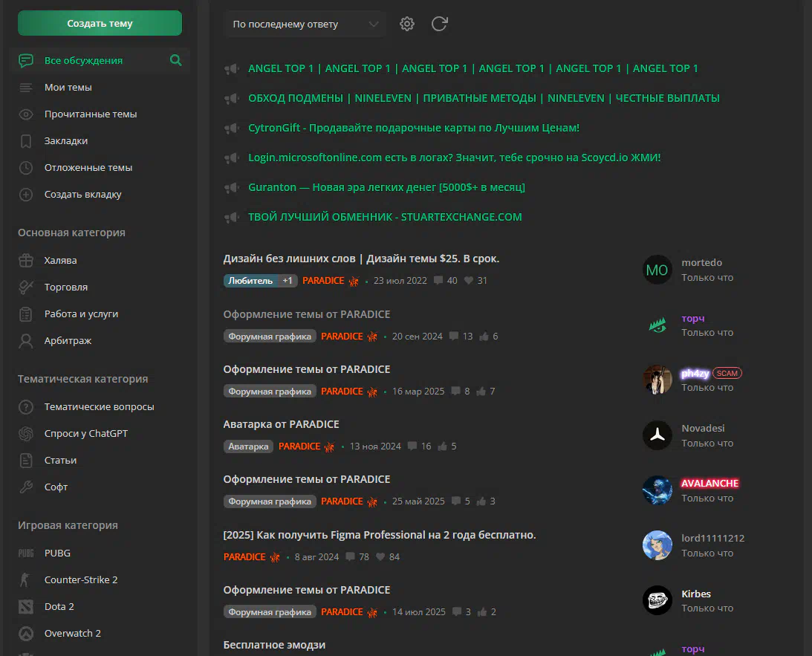This screenshot has width=812, height=656.
Task: Open Прочитанные темы sidebar item
Action: coord(91,114)
